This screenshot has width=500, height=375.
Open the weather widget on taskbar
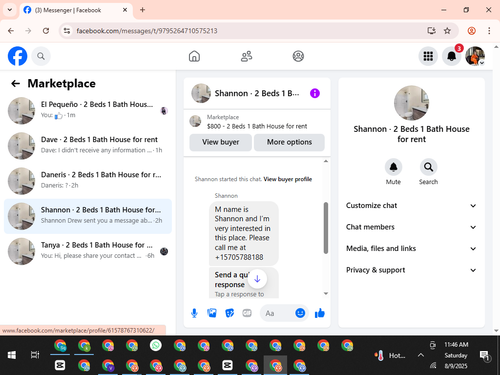pyautogui.click(x=389, y=356)
